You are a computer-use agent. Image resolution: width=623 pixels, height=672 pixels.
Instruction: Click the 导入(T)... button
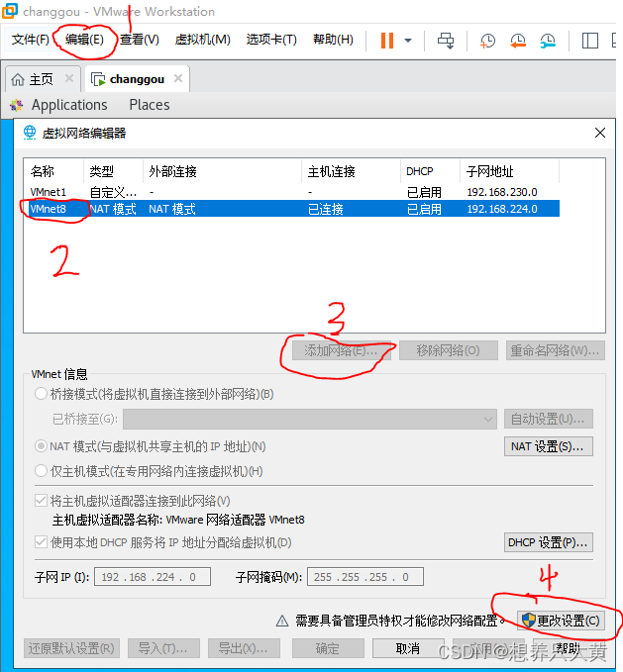click(x=163, y=648)
